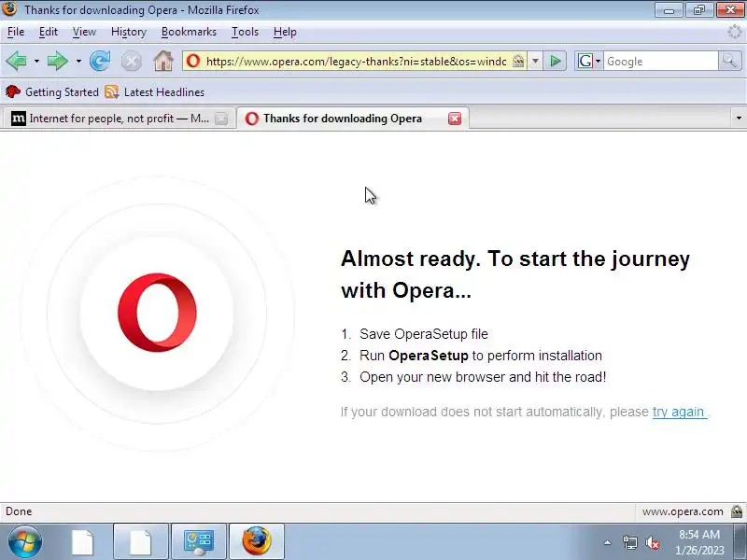
Task: Click the Done status bar text
Action: click(x=19, y=511)
